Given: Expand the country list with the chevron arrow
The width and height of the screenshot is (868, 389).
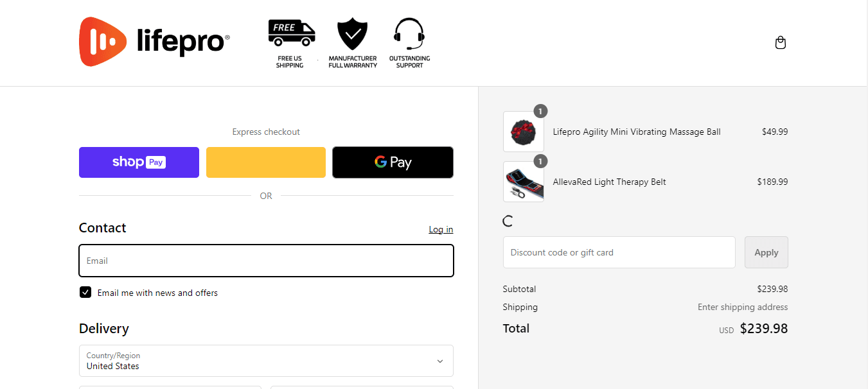Looking at the screenshot, I should click(x=440, y=361).
